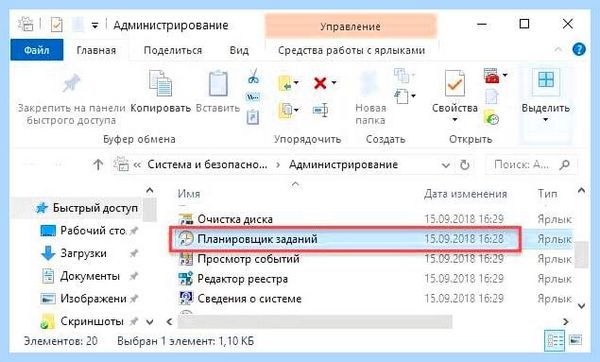
Task: Click the Rename icon
Action: pyautogui.click(x=320, y=111)
